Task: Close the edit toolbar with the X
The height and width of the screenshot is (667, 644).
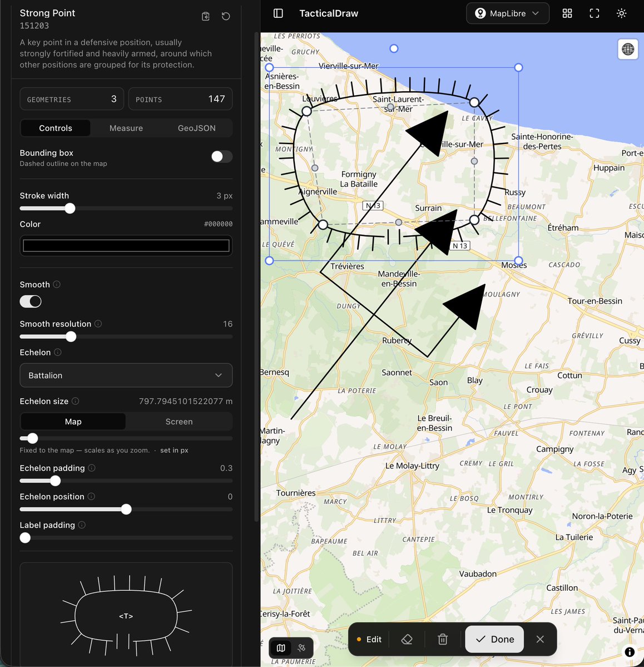Action: click(x=540, y=639)
